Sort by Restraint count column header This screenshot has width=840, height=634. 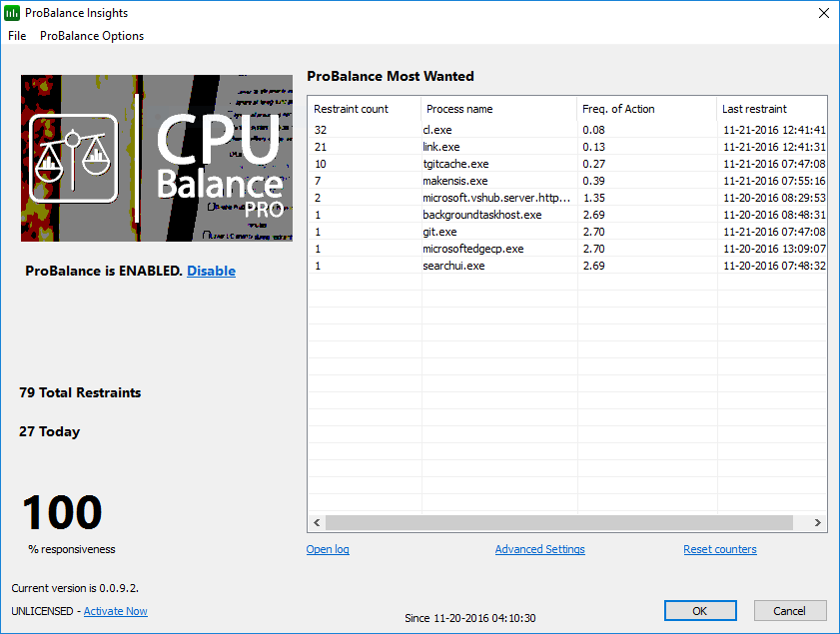coord(365,109)
